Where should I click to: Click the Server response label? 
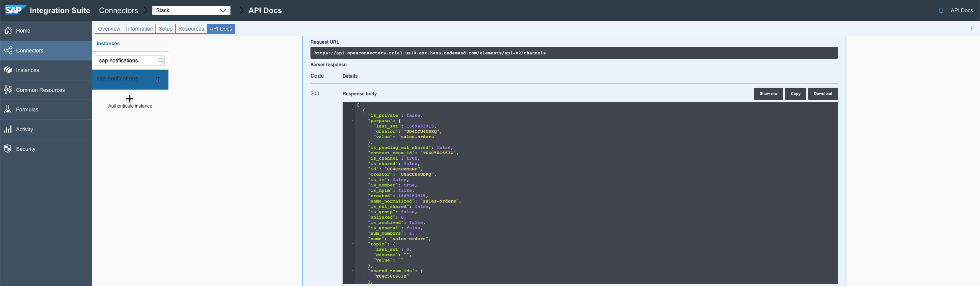[328, 65]
